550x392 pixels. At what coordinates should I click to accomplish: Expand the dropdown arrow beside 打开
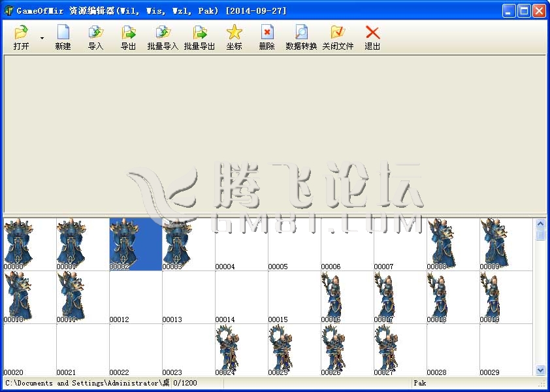click(x=42, y=38)
